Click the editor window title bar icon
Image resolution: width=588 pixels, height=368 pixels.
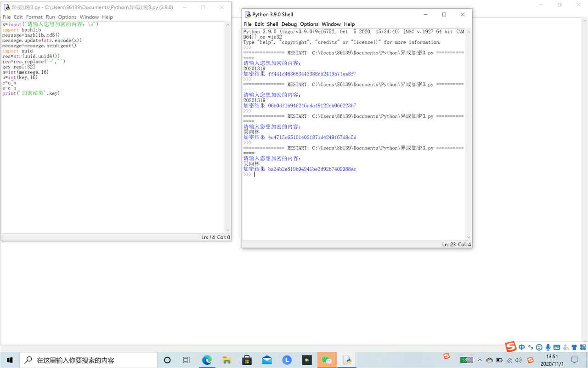(x=6, y=7)
